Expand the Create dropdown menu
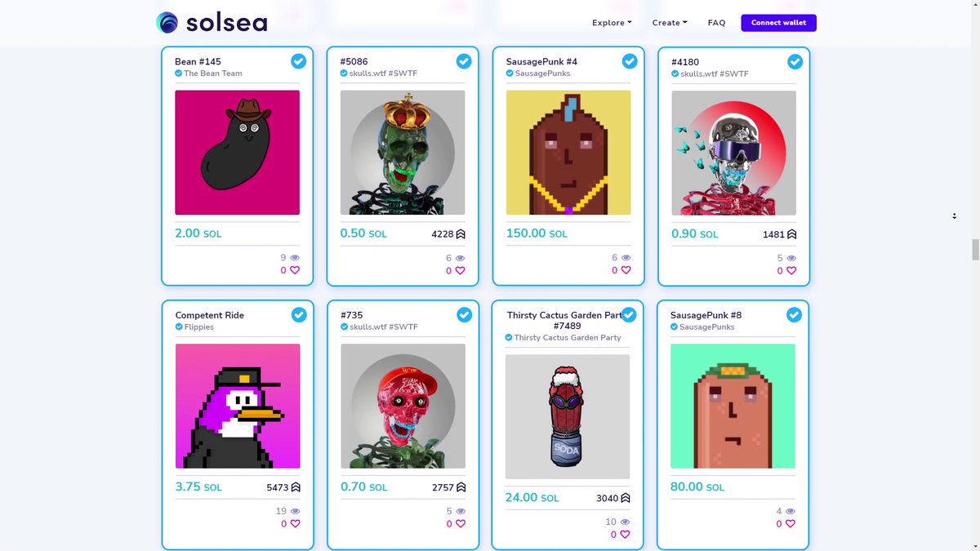This screenshot has height=551, width=980. click(670, 23)
